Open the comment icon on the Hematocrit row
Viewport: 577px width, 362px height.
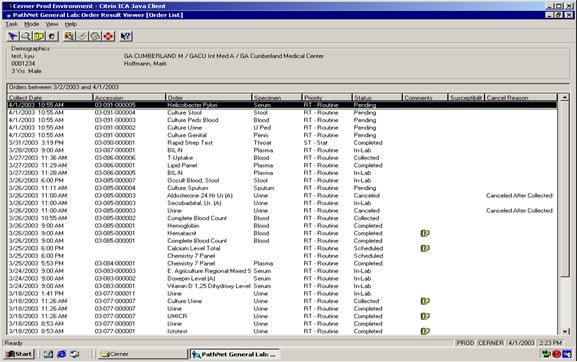coord(425,233)
